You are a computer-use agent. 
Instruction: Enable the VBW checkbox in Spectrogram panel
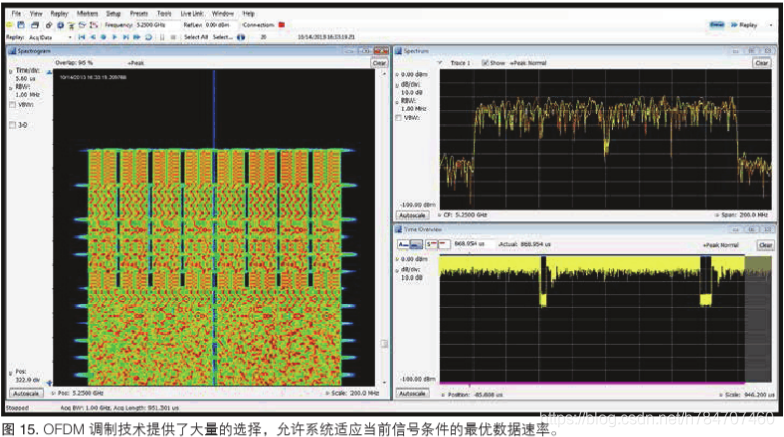12,105
